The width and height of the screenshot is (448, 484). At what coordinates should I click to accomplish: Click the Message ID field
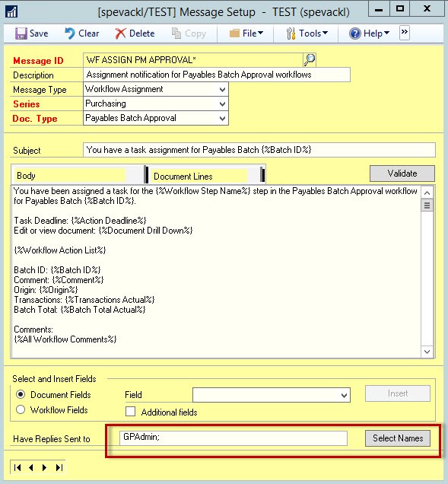193,60
